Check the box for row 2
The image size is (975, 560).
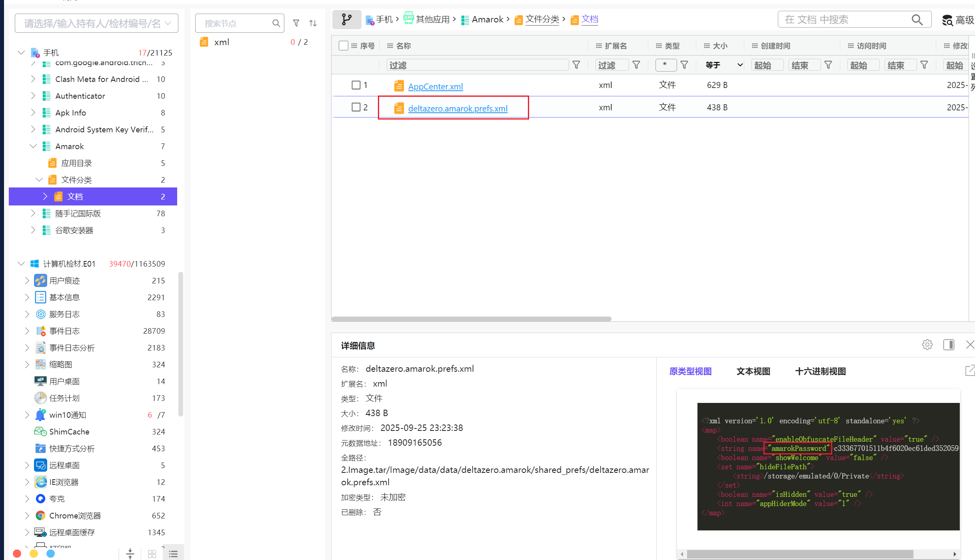(356, 107)
